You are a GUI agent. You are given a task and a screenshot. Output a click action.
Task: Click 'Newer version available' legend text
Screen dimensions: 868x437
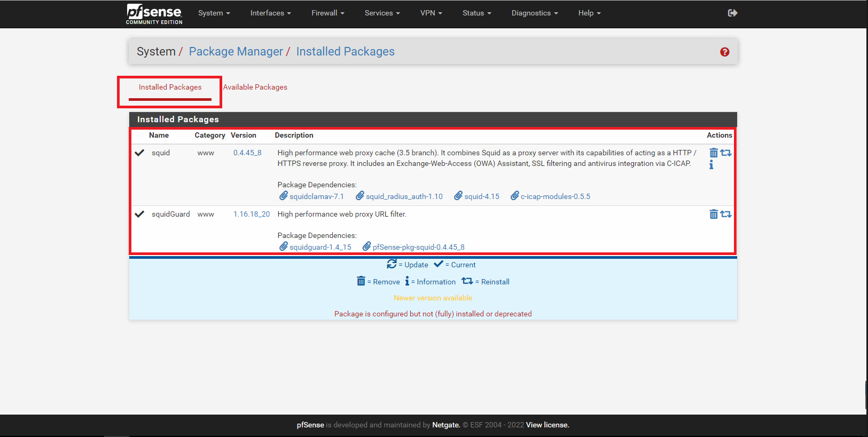[x=433, y=298]
